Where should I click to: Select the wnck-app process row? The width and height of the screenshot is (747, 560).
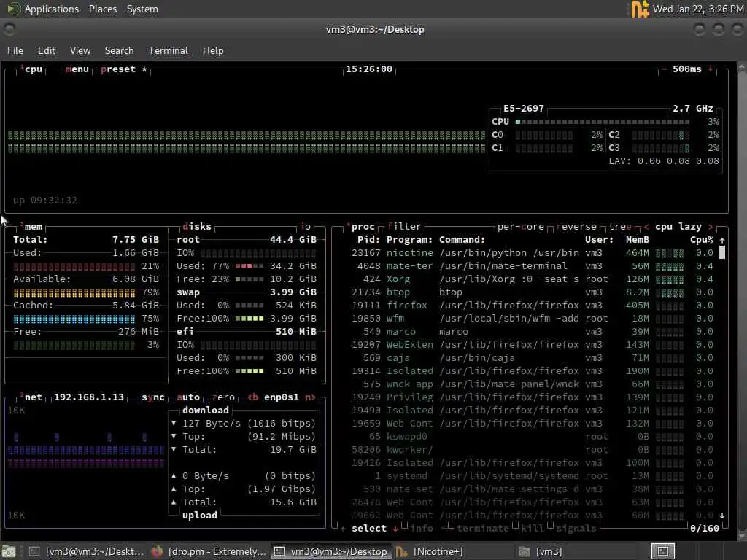pos(532,384)
